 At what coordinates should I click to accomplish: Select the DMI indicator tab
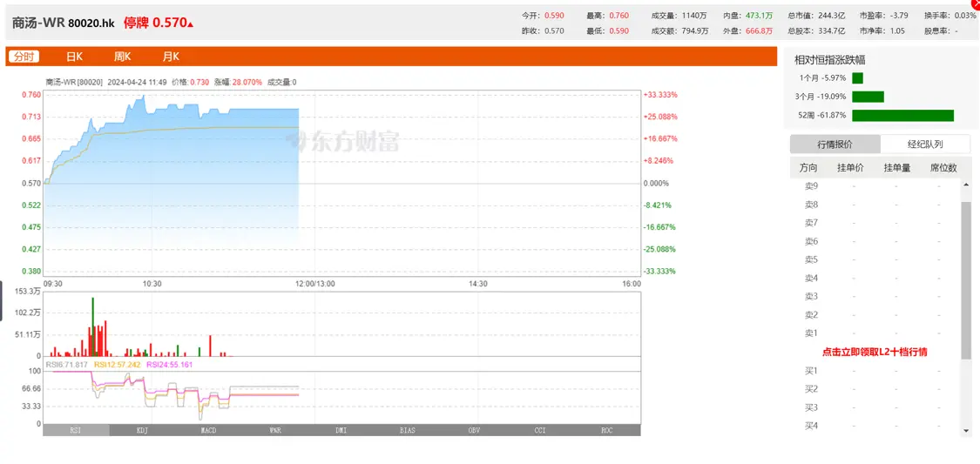341,430
